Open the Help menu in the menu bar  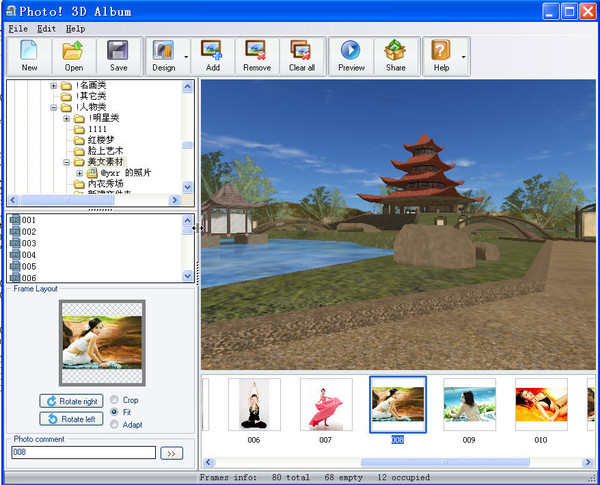point(75,29)
